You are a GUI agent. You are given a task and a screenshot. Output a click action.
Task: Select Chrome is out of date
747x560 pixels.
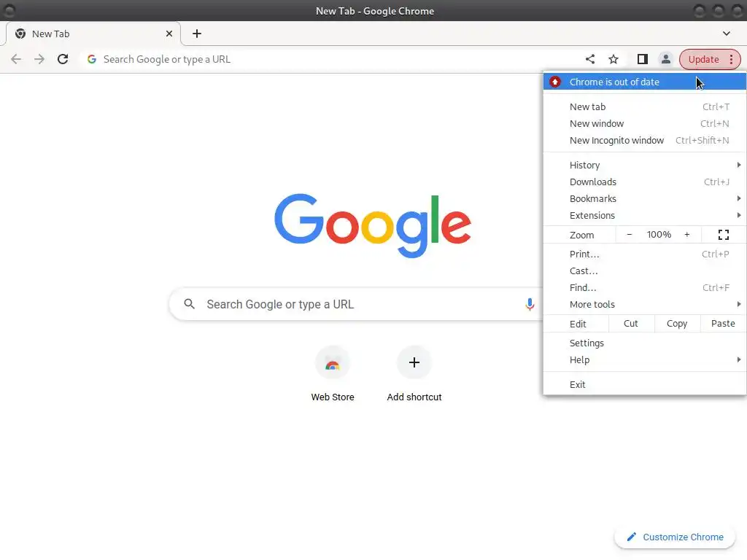click(x=645, y=82)
